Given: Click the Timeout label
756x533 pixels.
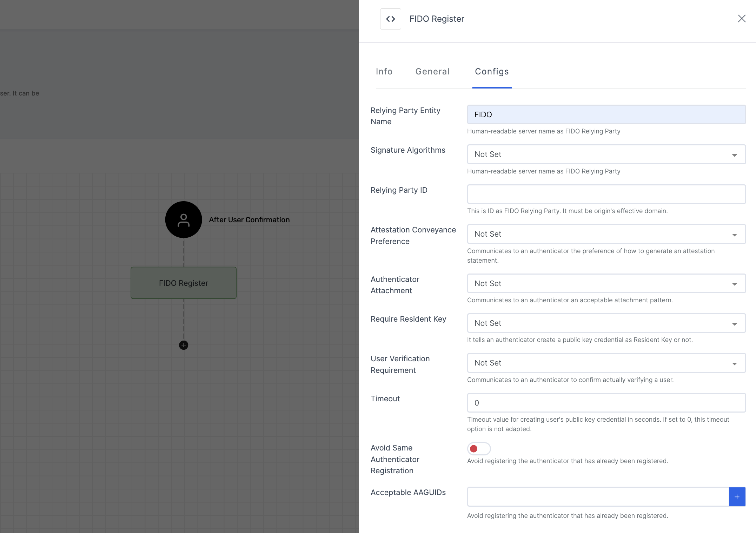Looking at the screenshot, I should coord(385,399).
